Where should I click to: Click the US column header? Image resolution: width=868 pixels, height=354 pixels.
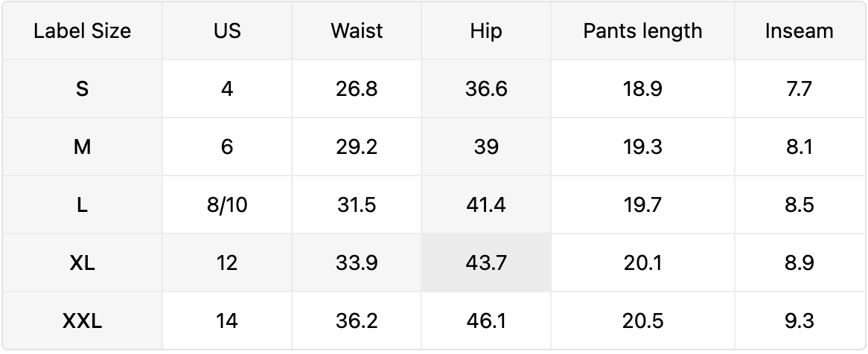coord(227,31)
